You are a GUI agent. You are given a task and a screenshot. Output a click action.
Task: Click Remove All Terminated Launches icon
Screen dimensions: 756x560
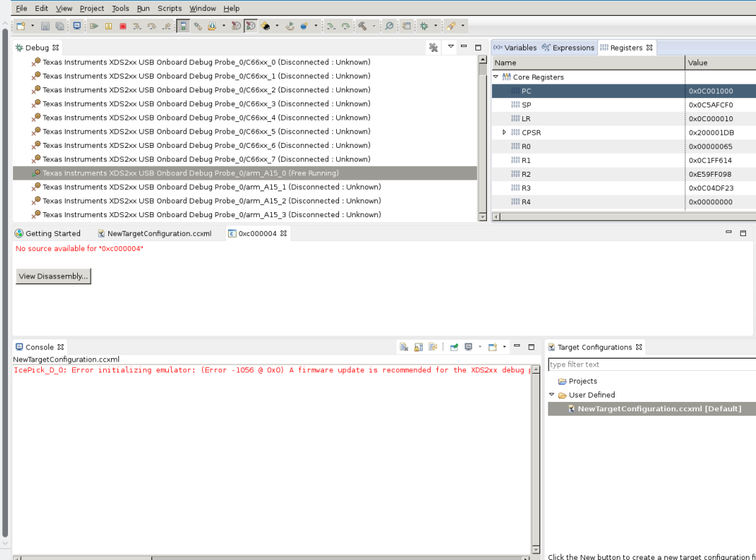434,48
